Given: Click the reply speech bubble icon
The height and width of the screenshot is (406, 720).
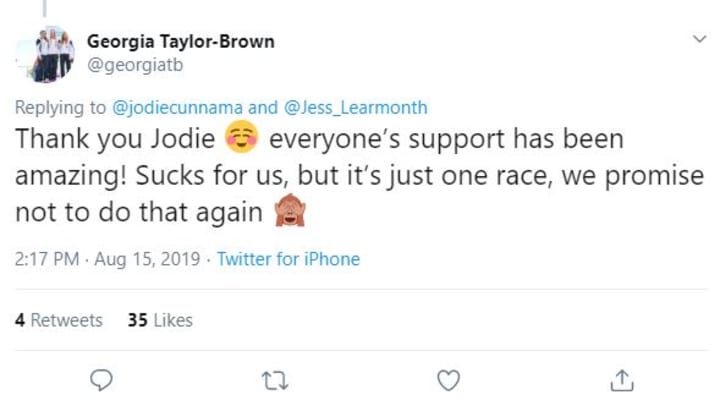Looking at the screenshot, I should (101, 380).
